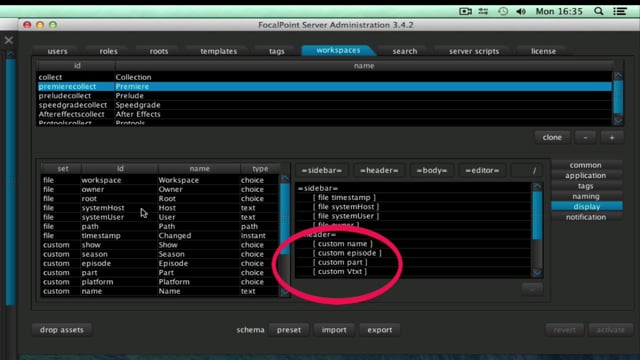Select the [ file systemHost ] layout entry
This screenshot has width=640, height=360.
346,207
